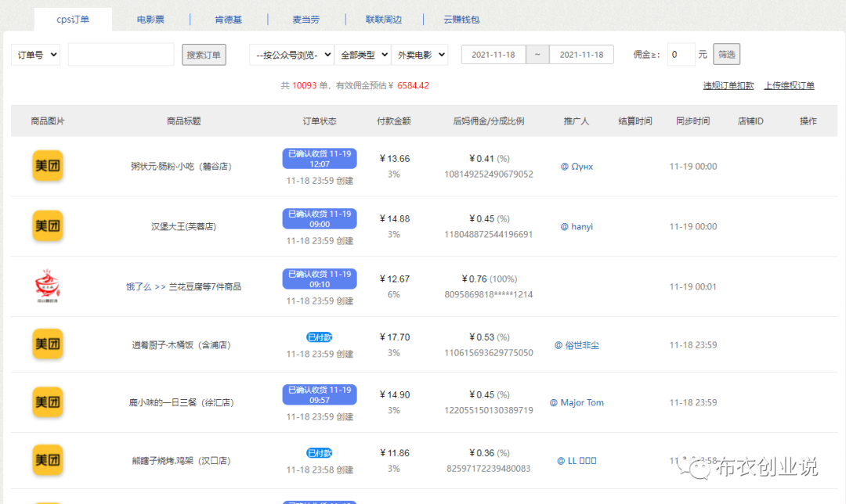Select the 全部类型 filter option

click(x=362, y=54)
